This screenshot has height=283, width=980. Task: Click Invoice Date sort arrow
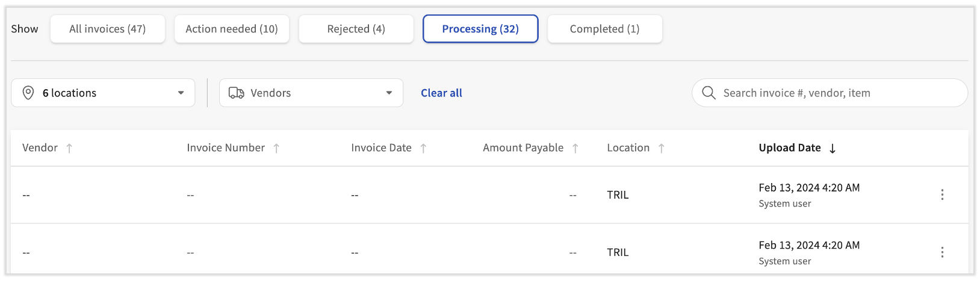423,148
